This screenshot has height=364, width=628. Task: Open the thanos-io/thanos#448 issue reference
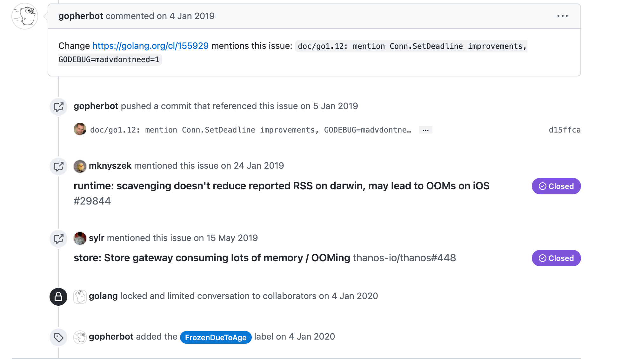click(x=405, y=258)
